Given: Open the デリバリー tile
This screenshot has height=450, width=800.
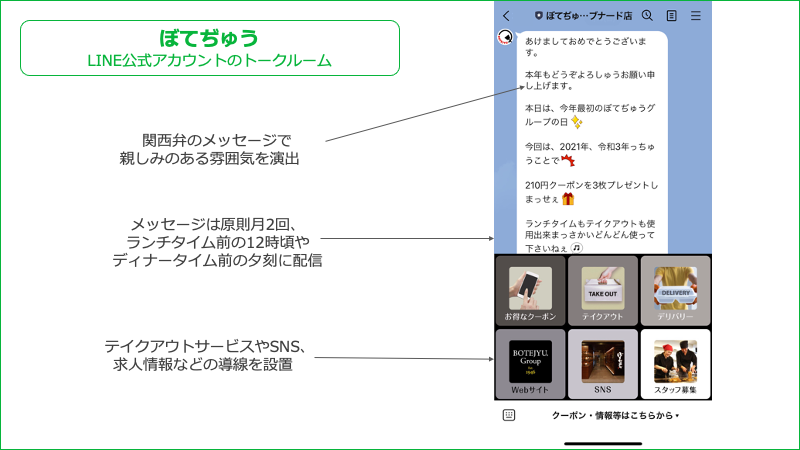Looking at the screenshot, I should (675, 291).
